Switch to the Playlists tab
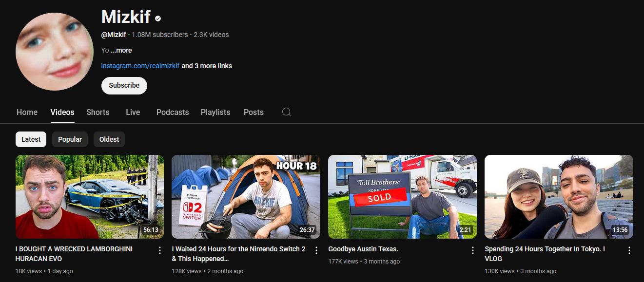 tap(215, 112)
